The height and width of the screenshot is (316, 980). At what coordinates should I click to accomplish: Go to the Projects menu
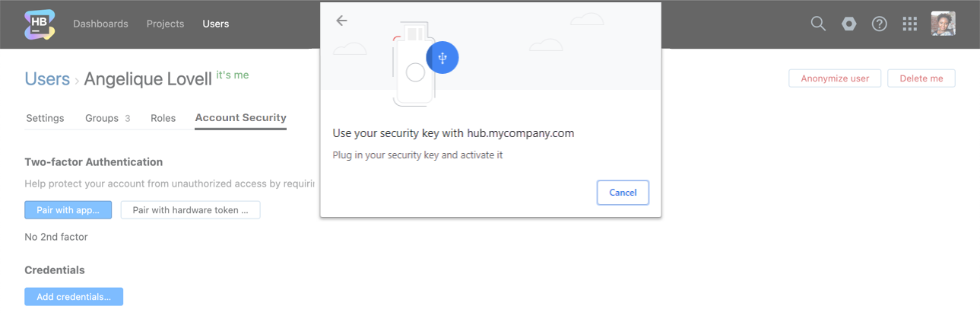165,24
